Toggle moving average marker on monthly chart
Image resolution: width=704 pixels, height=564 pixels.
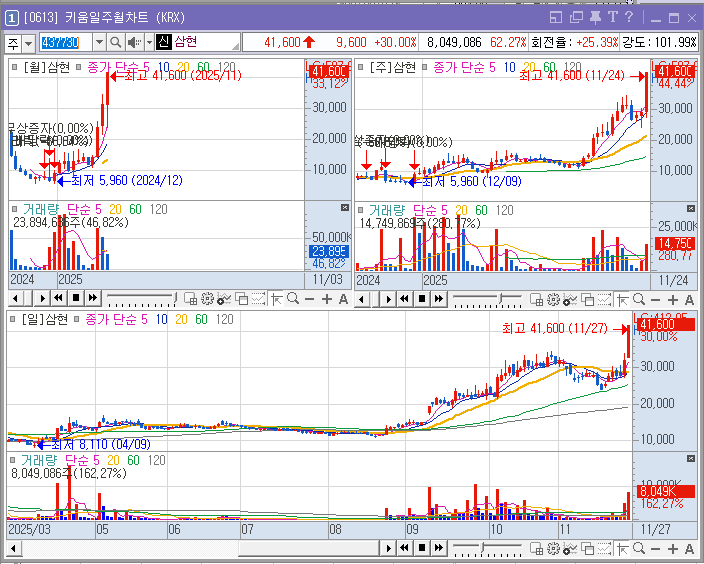(x=78, y=67)
